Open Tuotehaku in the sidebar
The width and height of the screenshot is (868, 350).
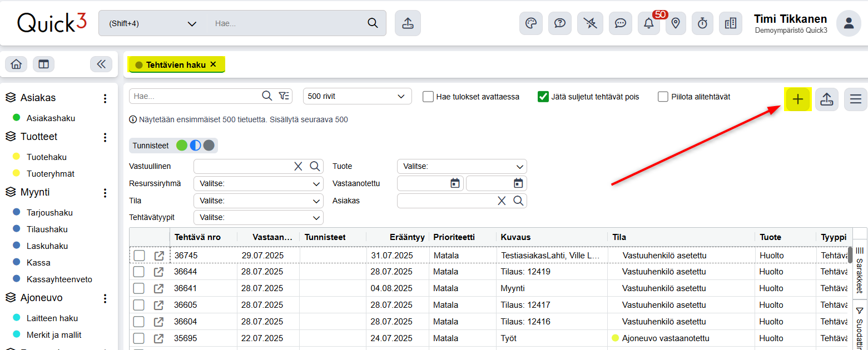pyautogui.click(x=47, y=157)
